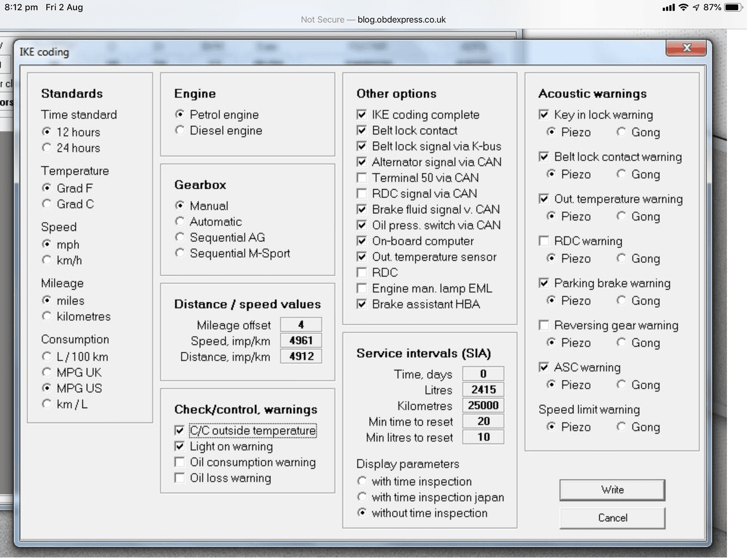The image size is (747, 560).
Task: Choose km/L consumption
Action: (x=47, y=404)
